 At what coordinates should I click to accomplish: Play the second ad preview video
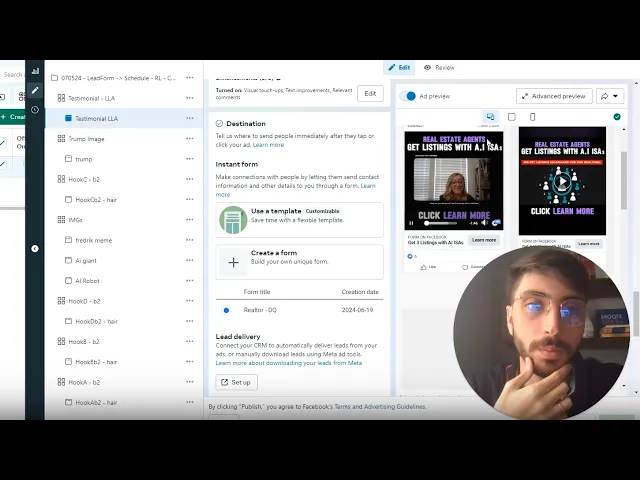pos(562,181)
